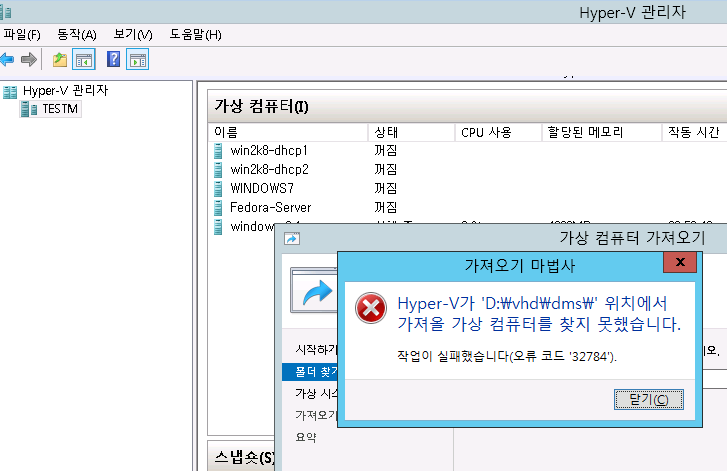This screenshot has height=471, width=727.
Task: Open the 동작(A) menu
Action: [77, 35]
